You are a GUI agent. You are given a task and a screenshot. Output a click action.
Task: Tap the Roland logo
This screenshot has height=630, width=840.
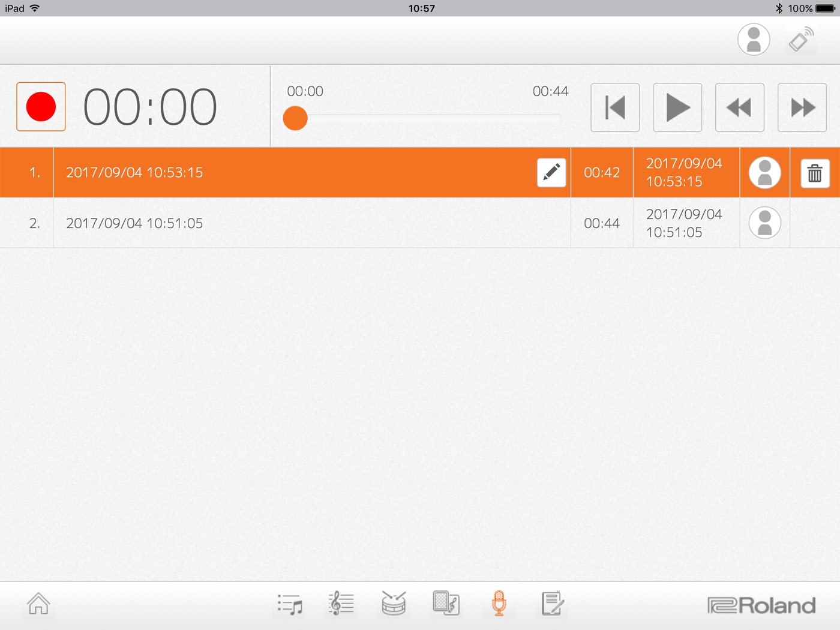click(761, 605)
